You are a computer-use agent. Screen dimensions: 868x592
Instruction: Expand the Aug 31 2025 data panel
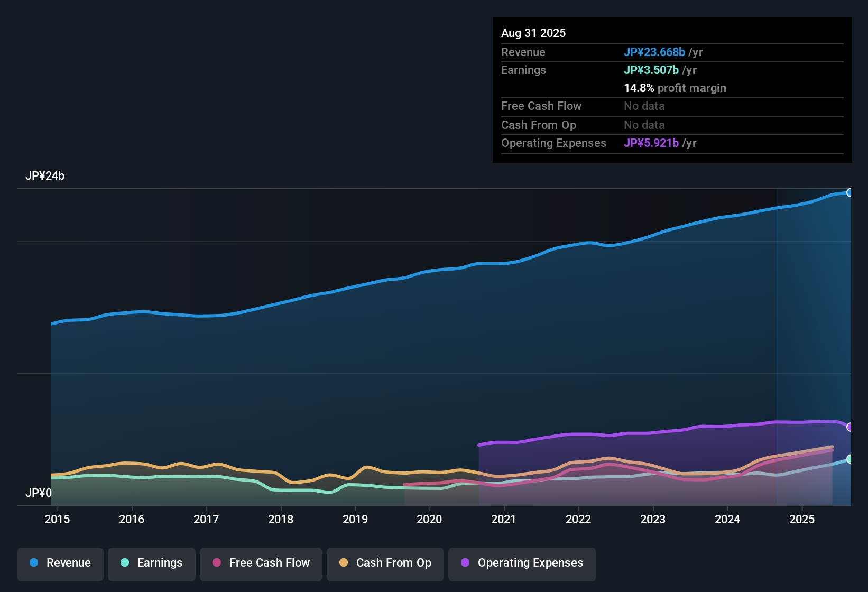tap(533, 33)
